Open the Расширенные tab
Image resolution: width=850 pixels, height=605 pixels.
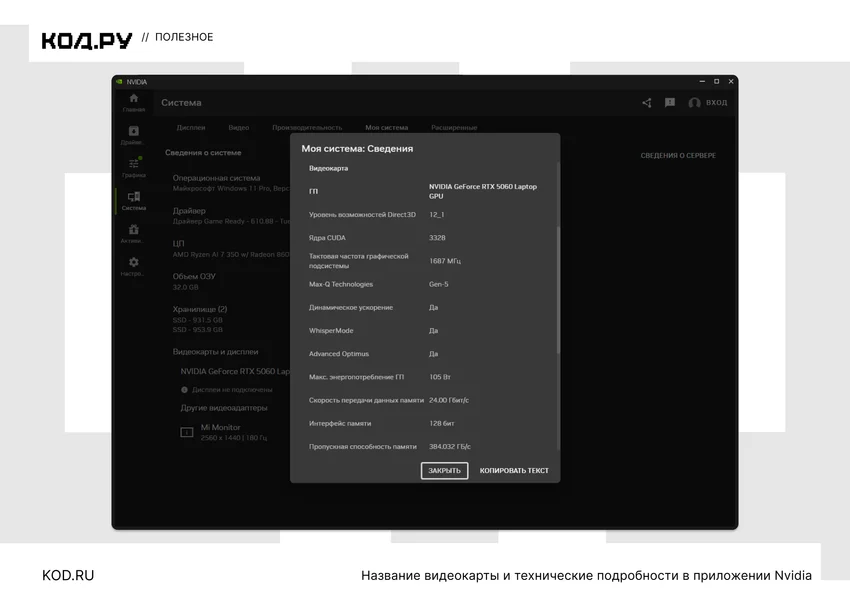click(x=454, y=128)
